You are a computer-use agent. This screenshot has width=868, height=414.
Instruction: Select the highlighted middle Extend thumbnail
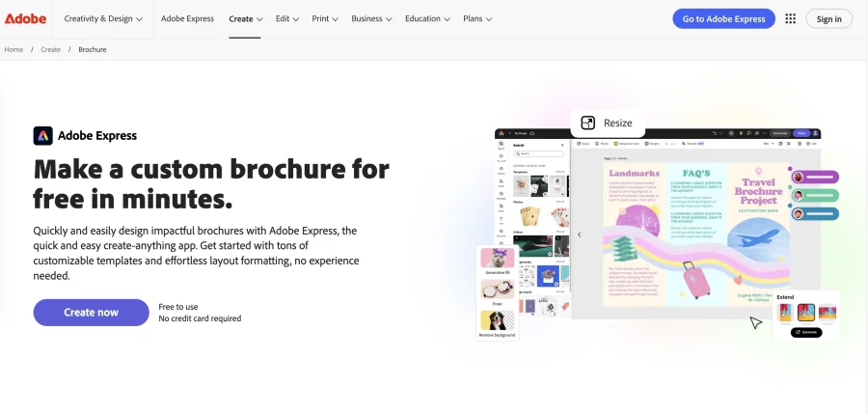pos(805,313)
